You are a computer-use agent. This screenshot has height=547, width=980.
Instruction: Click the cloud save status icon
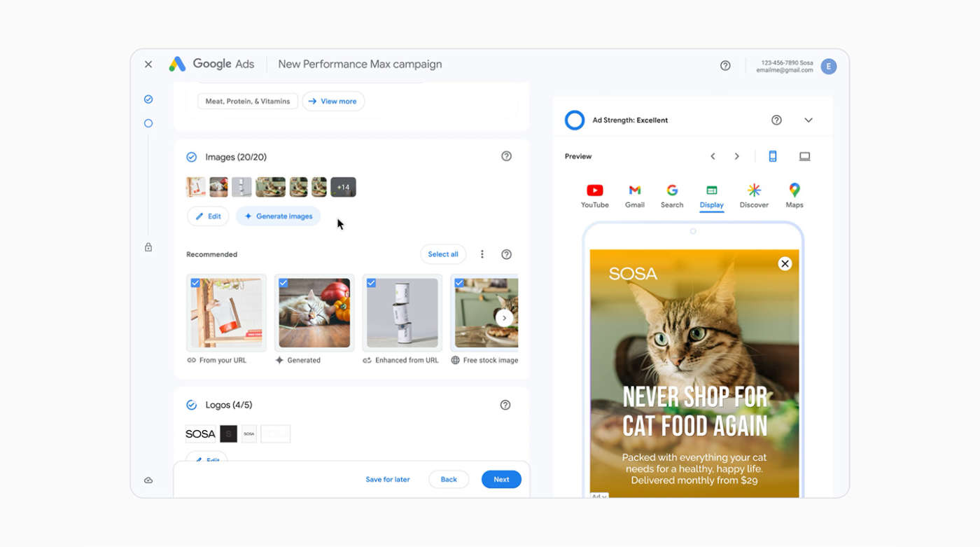[x=148, y=480]
